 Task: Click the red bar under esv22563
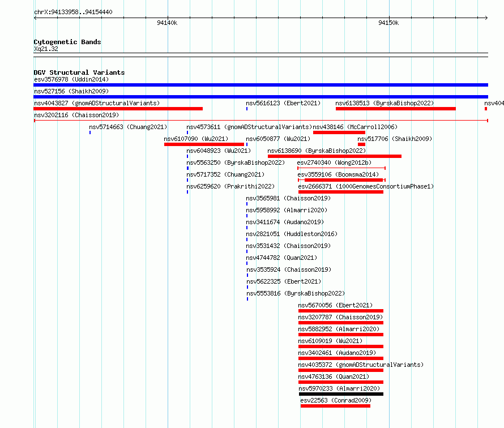(x=335, y=406)
